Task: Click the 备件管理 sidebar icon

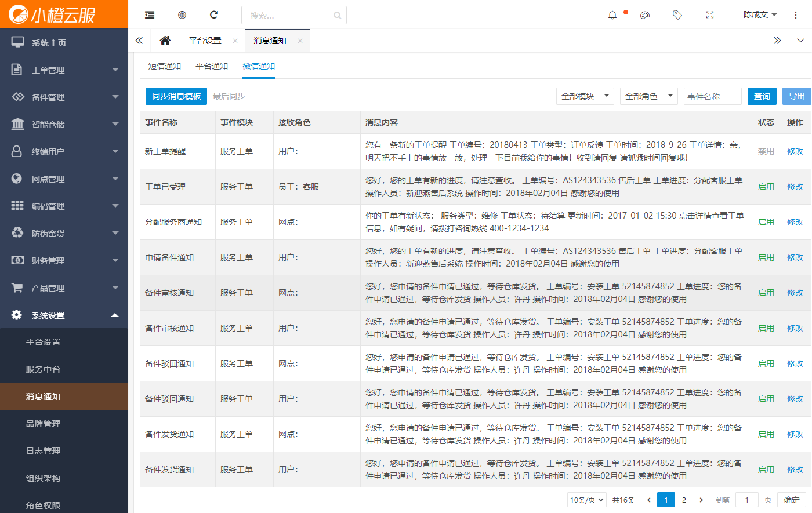Action: [17, 97]
